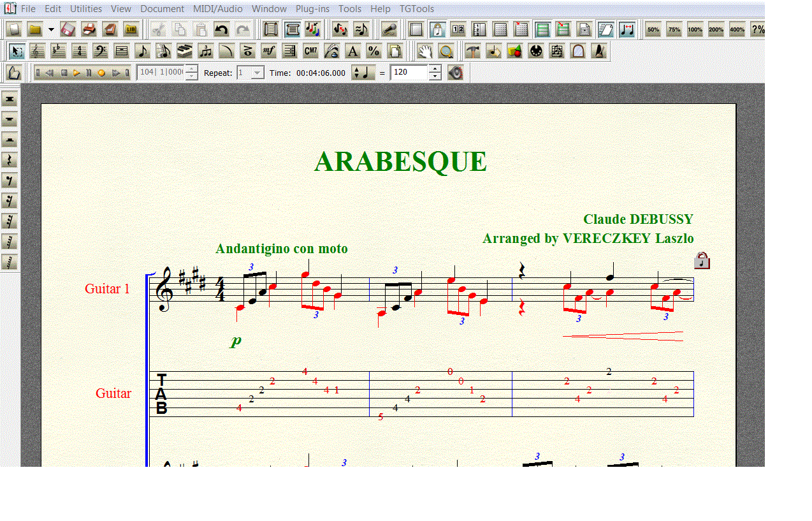Select the Text tool letter A
The width and height of the screenshot is (812, 521).
(352, 51)
